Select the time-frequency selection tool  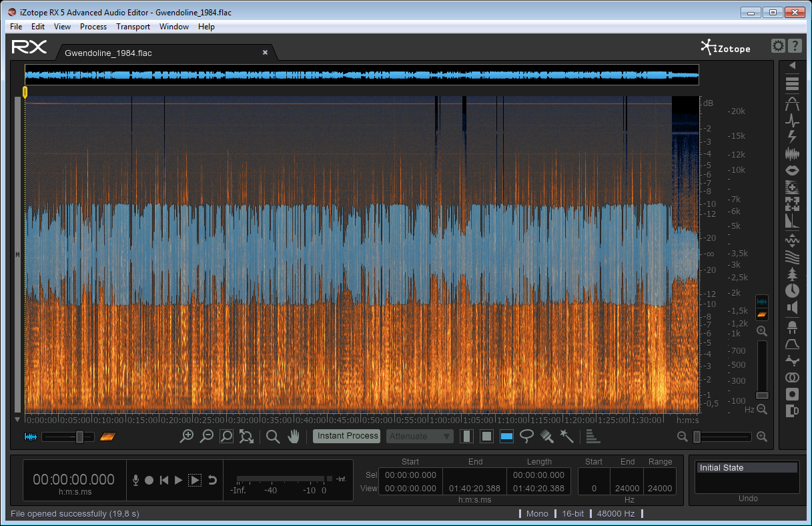pyautogui.click(x=487, y=437)
